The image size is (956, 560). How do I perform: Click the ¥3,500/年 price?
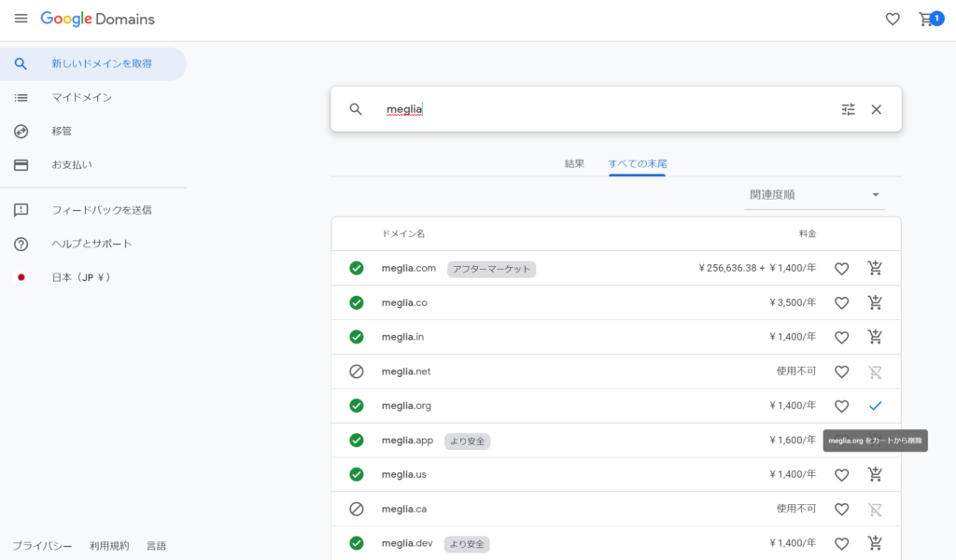coord(792,302)
